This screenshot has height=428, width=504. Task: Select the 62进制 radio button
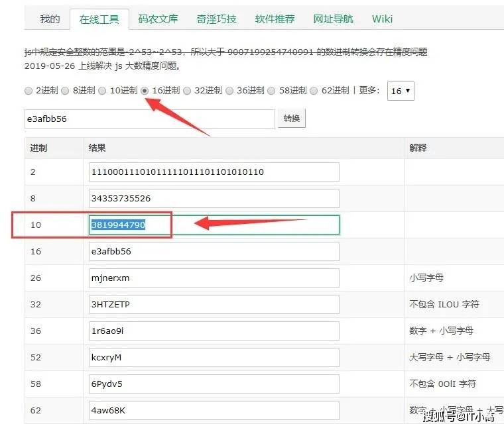pos(314,91)
